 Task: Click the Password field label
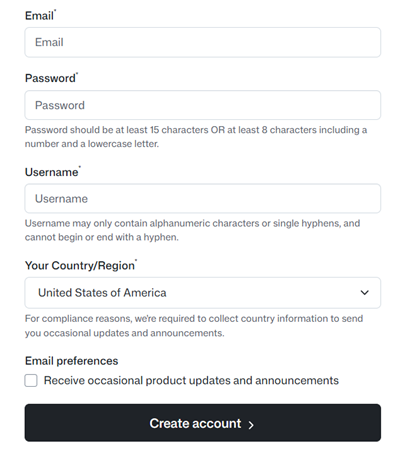[50, 78]
